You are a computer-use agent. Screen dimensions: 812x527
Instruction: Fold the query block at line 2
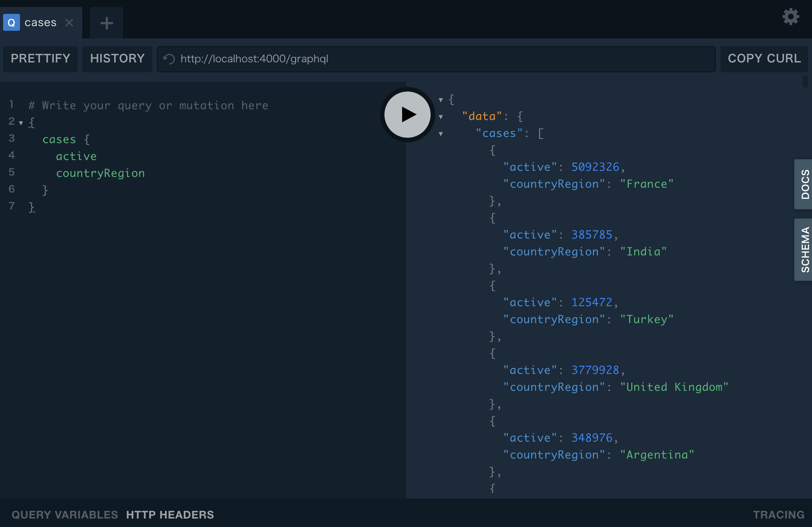click(21, 123)
